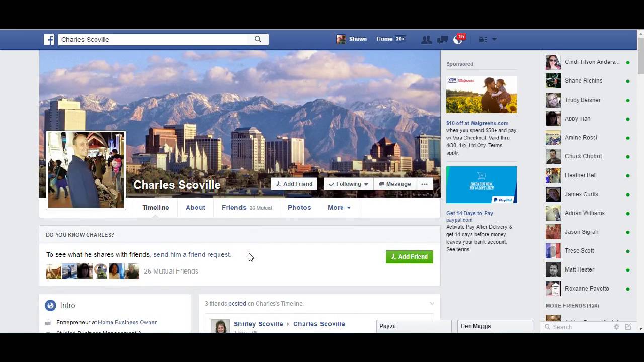Image resolution: width=644 pixels, height=362 pixels.
Task: Click the green Add Friend button
Action: [x=410, y=257]
